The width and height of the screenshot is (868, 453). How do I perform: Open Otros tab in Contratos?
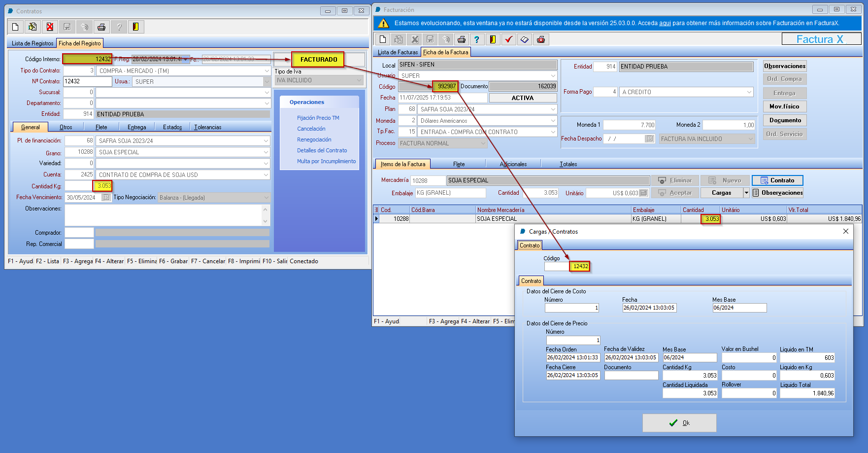click(x=66, y=127)
